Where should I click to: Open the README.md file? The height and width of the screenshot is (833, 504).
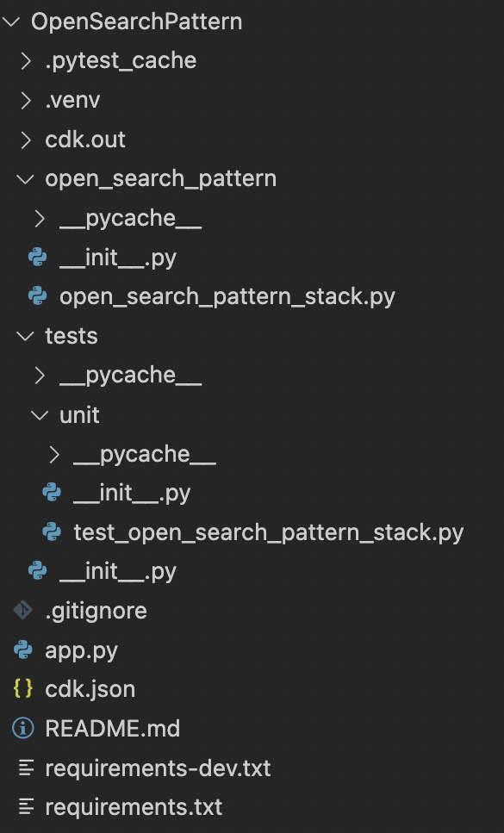(x=113, y=729)
